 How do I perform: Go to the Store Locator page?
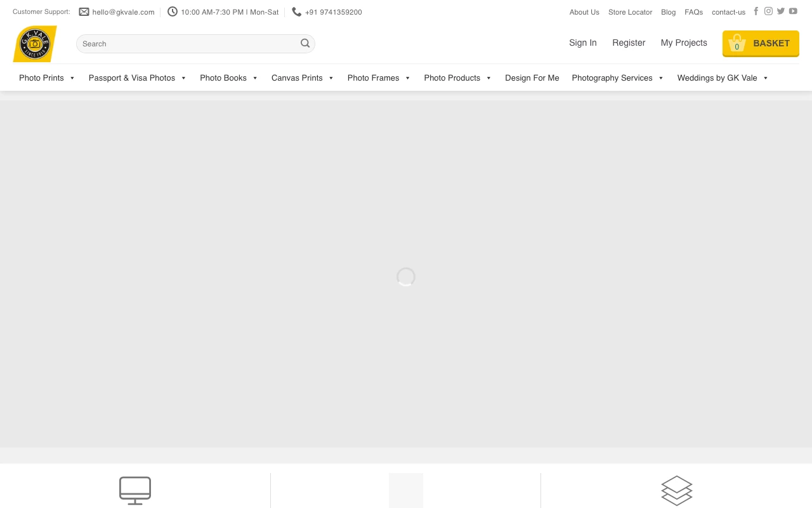pyautogui.click(x=630, y=12)
